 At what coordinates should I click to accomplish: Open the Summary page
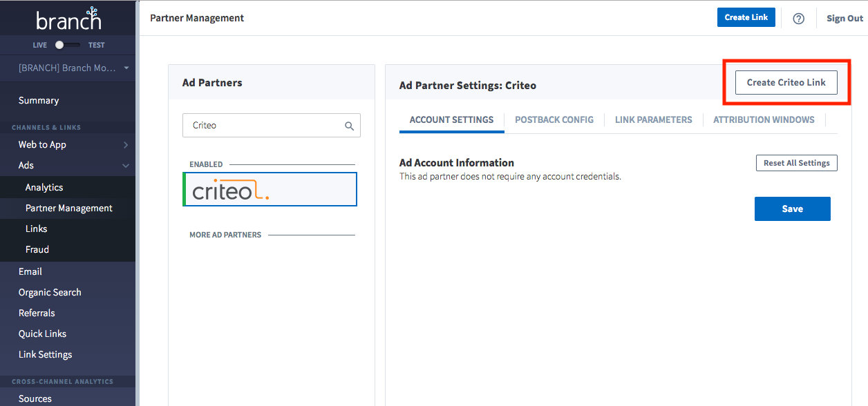click(39, 100)
